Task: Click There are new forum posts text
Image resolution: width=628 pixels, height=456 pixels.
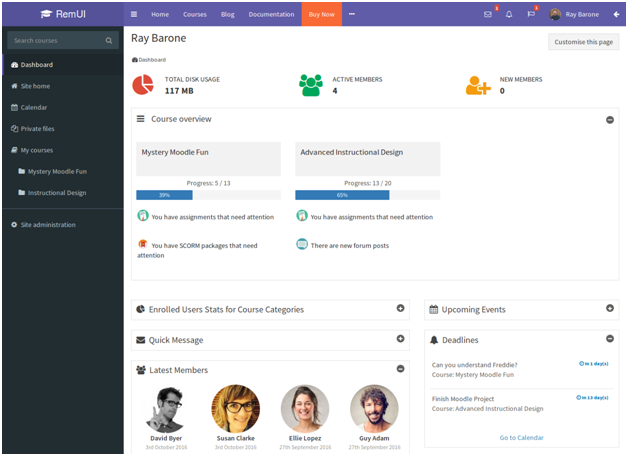Action: pyautogui.click(x=350, y=245)
